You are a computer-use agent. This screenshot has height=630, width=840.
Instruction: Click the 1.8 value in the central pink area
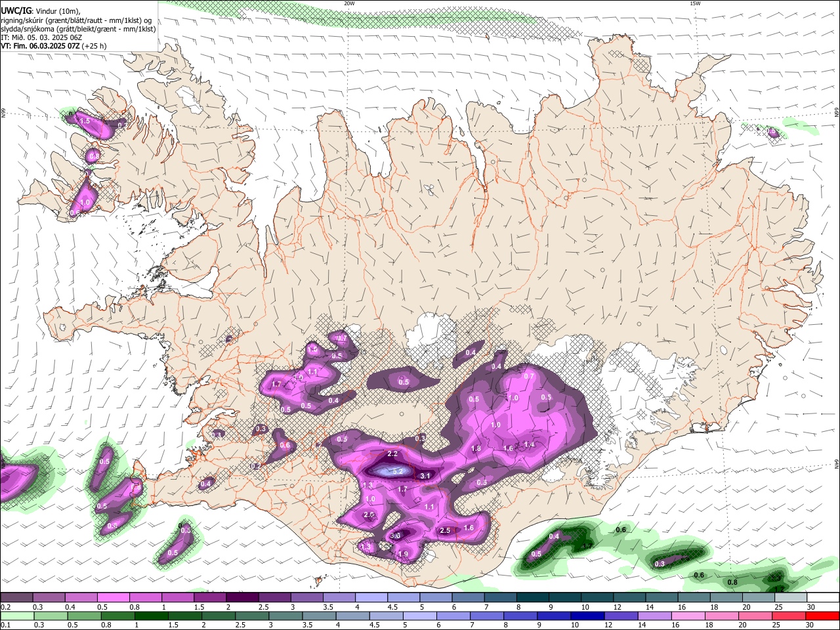(x=476, y=449)
